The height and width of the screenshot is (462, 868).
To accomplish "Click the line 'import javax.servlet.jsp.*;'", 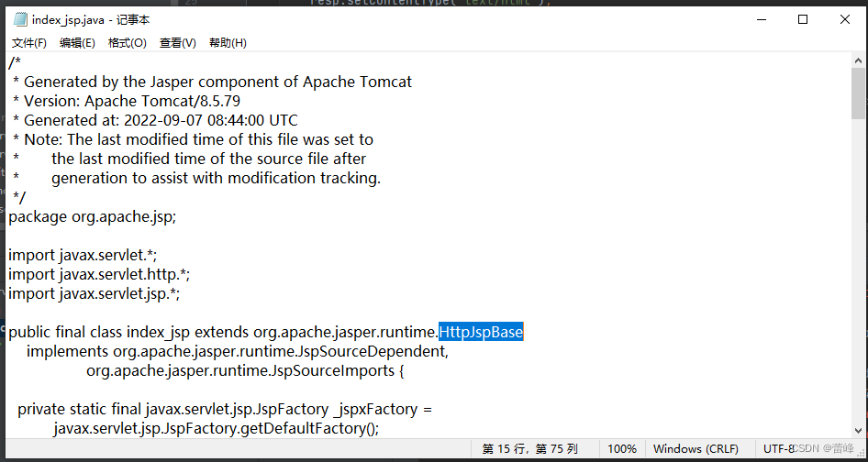I will (x=95, y=294).
